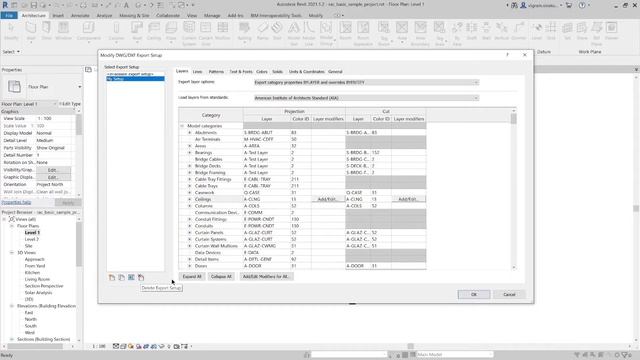Open the Floor Plan type selector dropdown
The height and width of the screenshot is (360, 640).
(x=80, y=87)
